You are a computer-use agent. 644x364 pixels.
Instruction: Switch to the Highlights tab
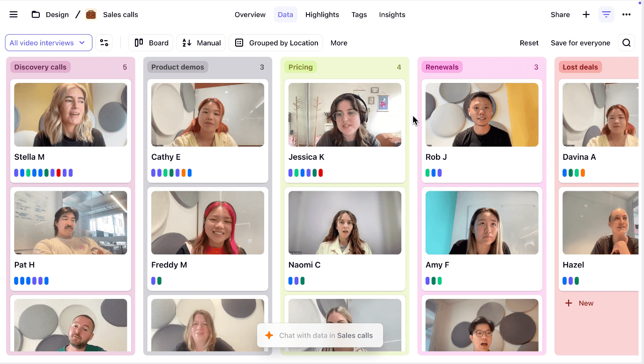[x=322, y=15]
